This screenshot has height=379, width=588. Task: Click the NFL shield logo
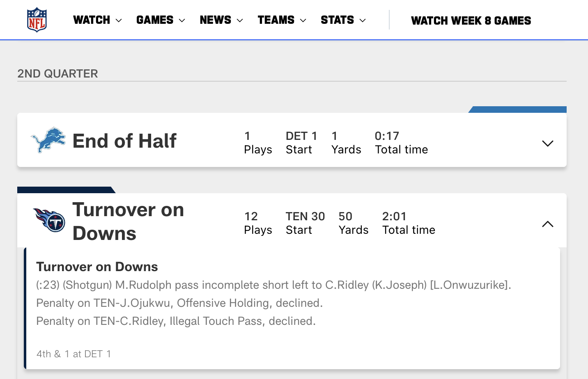coord(37,20)
